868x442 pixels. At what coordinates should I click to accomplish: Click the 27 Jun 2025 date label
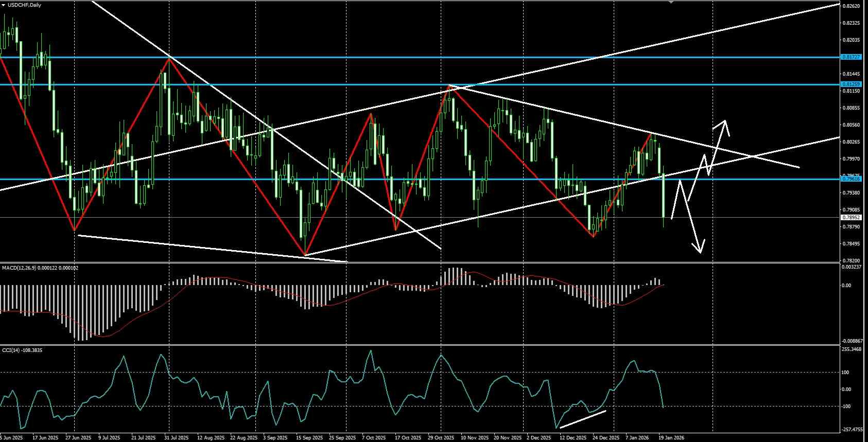coord(77,438)
